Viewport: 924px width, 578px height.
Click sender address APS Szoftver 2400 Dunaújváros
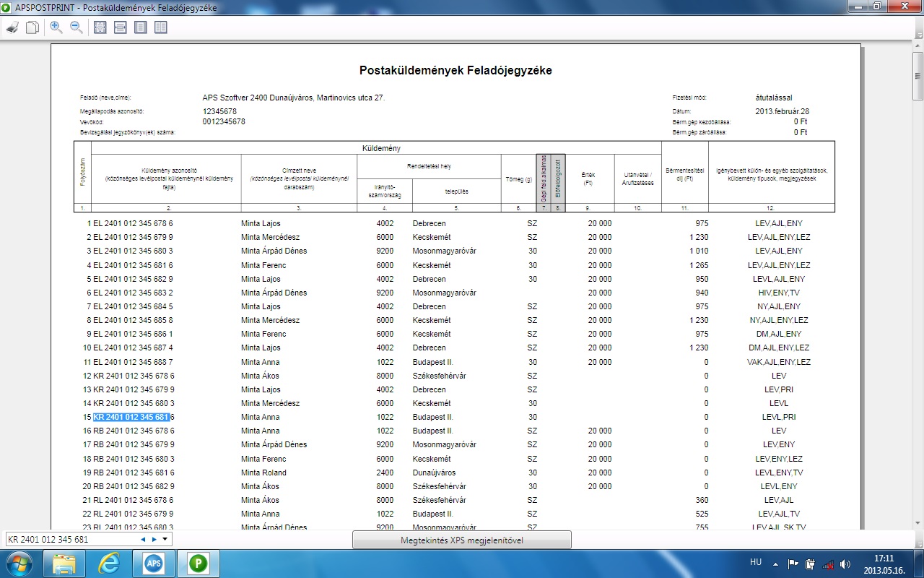click(294, 97)
